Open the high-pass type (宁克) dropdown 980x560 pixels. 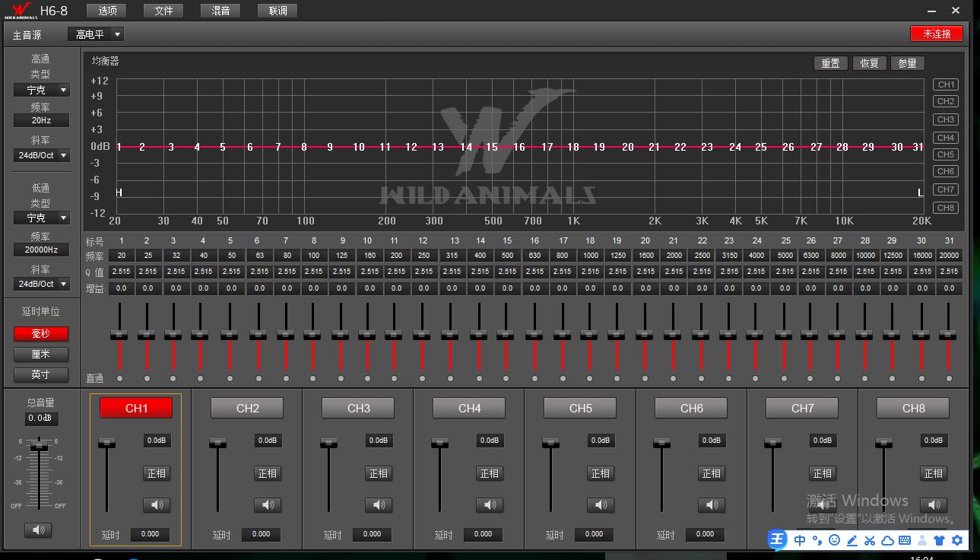point(42,90)
